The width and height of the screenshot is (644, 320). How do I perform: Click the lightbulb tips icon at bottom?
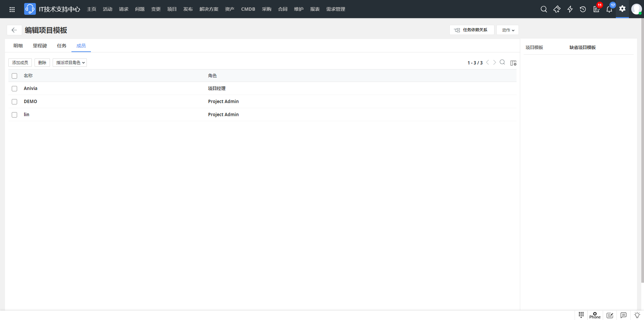637,315
